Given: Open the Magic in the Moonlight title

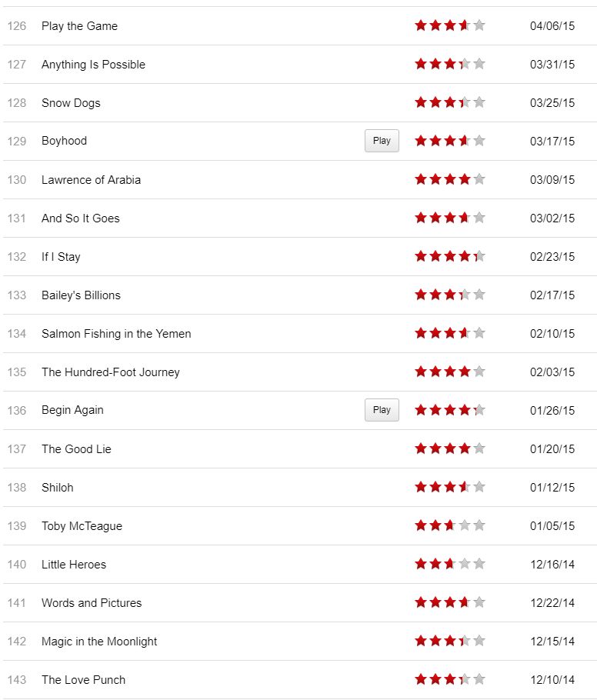Looking at the screenshot, I should point(99,642).
